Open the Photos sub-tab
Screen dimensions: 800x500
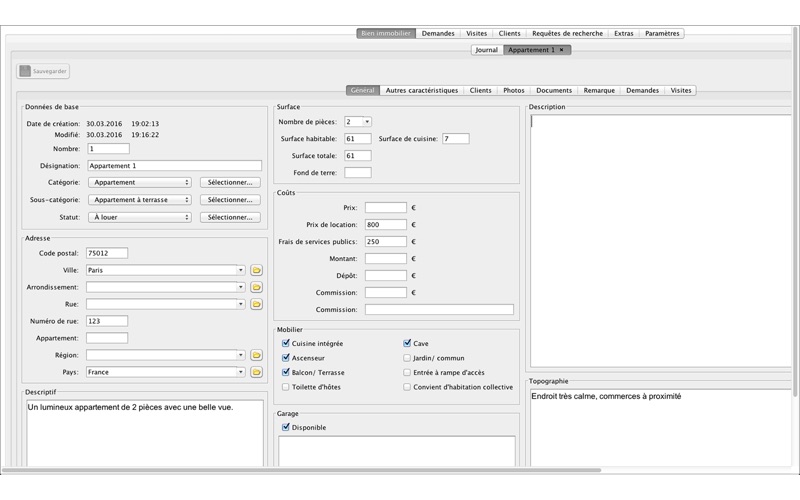click(514, 90)
